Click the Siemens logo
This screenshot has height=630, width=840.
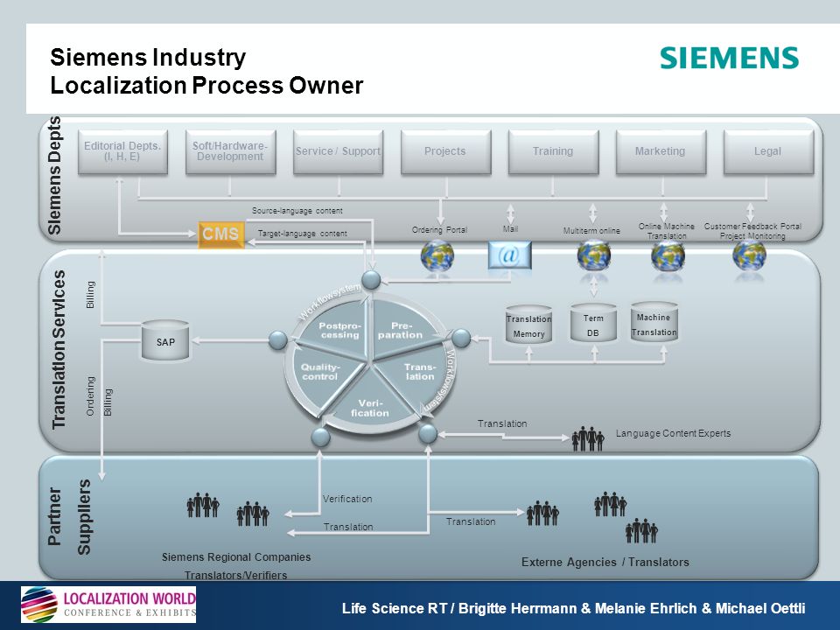729,58
